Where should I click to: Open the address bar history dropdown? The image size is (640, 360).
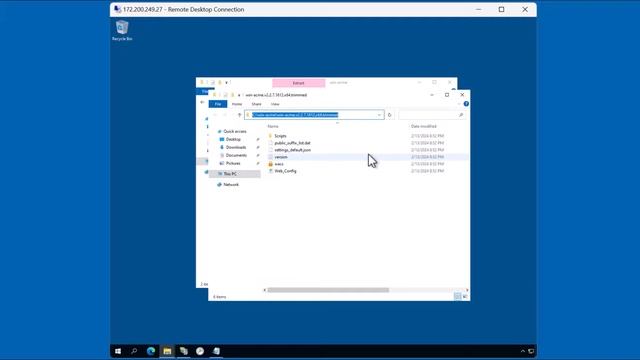379,115
